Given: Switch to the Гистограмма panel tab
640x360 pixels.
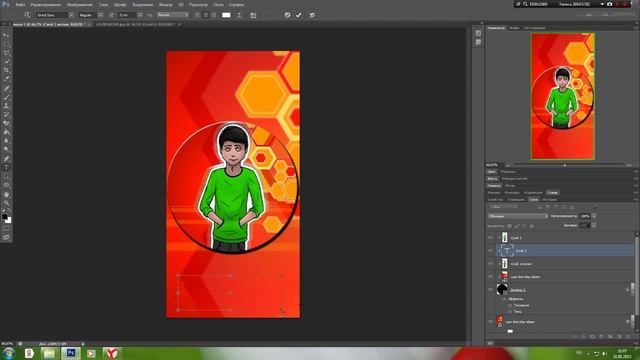Looking at the screenshot, I should pyautogui.click(x=534, y=28).
